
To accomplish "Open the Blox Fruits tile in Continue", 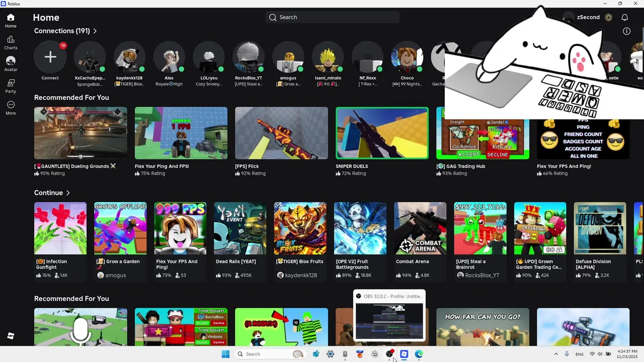I will coord(300,228).
